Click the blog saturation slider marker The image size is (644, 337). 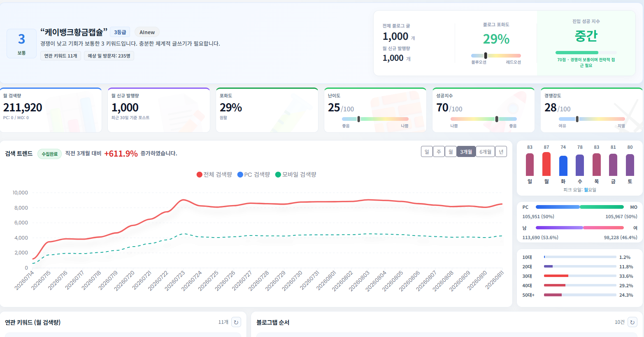[x=486, y=55]
